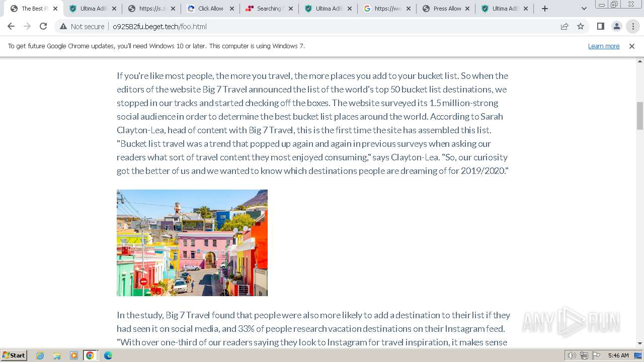The height and width of the screenshot is (362, 644).
Task: Launch Microsoft Edge from taskbar
Action: pos(108,355)
